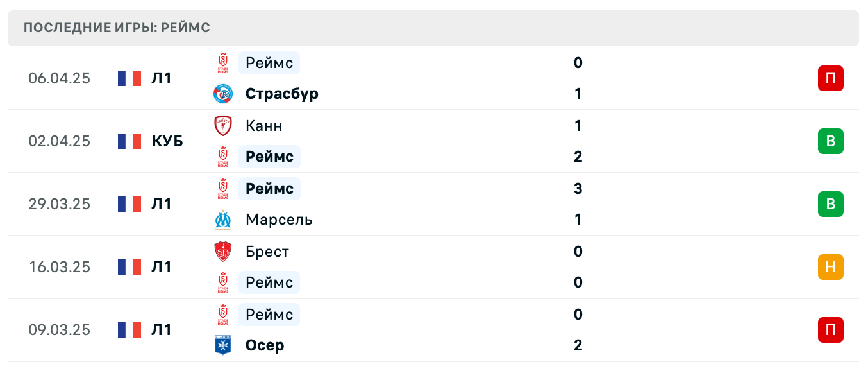Open the КУБ competition label
Image resolution: width=868 pixels, height=371 pixels.
click(x=168, y=141)
